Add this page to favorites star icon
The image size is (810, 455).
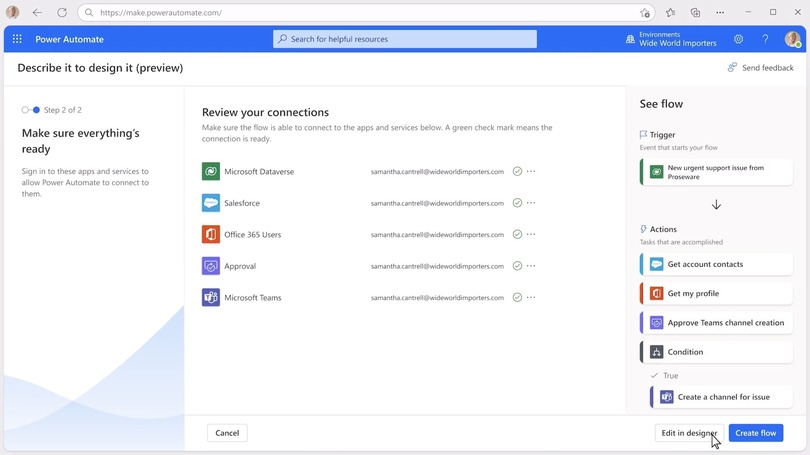tap(645, 13)
